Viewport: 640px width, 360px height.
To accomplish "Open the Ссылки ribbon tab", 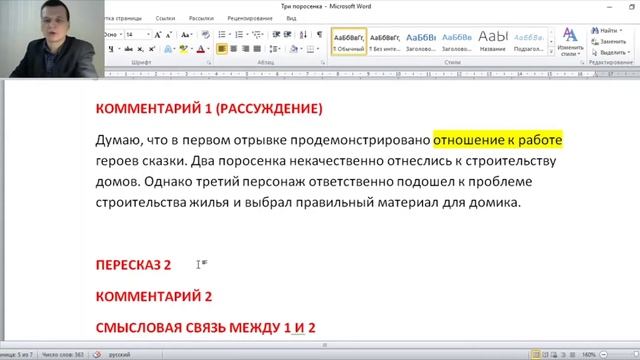I will point(165,18).
